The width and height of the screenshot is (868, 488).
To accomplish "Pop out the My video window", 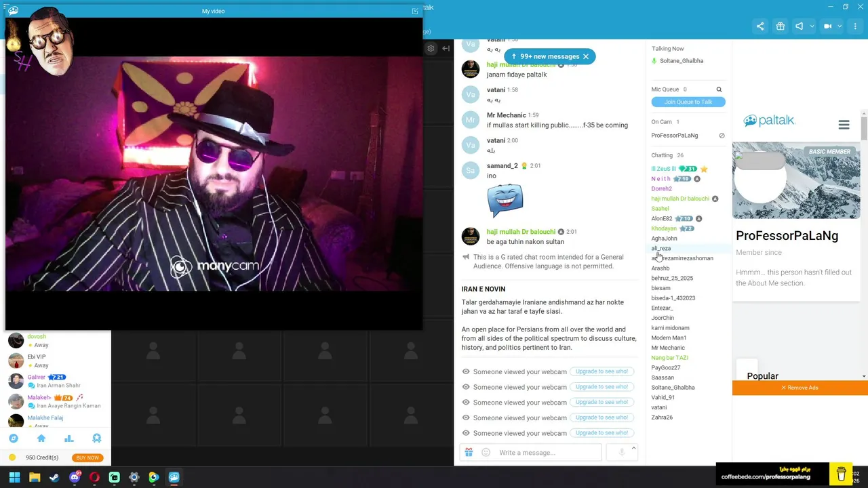I will [415, 11].
